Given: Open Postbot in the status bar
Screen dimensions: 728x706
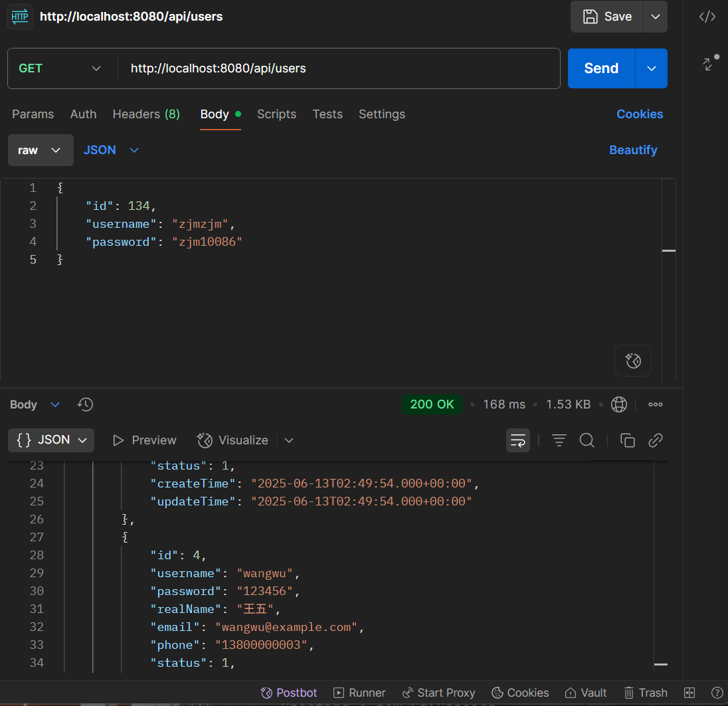Looking at the screenshot, I should tap(289, 693).
